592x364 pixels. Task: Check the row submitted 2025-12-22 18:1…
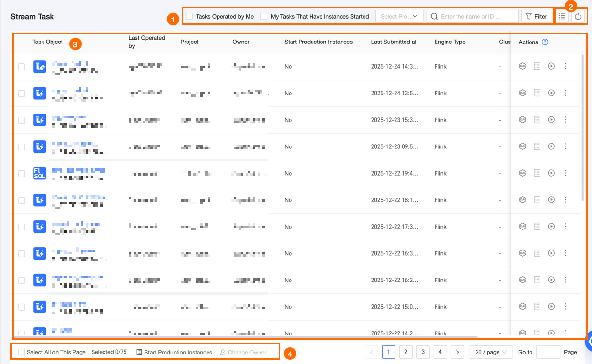(21, 200)
